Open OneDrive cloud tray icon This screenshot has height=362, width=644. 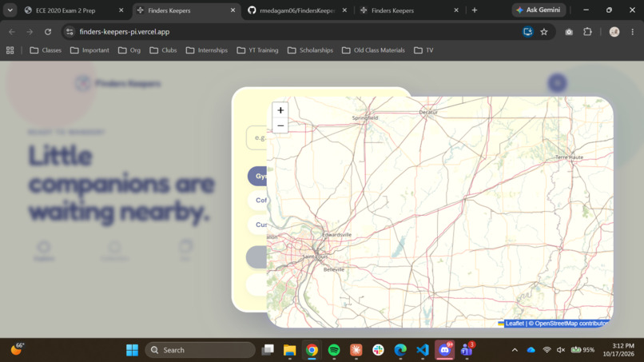click(531, 350)
